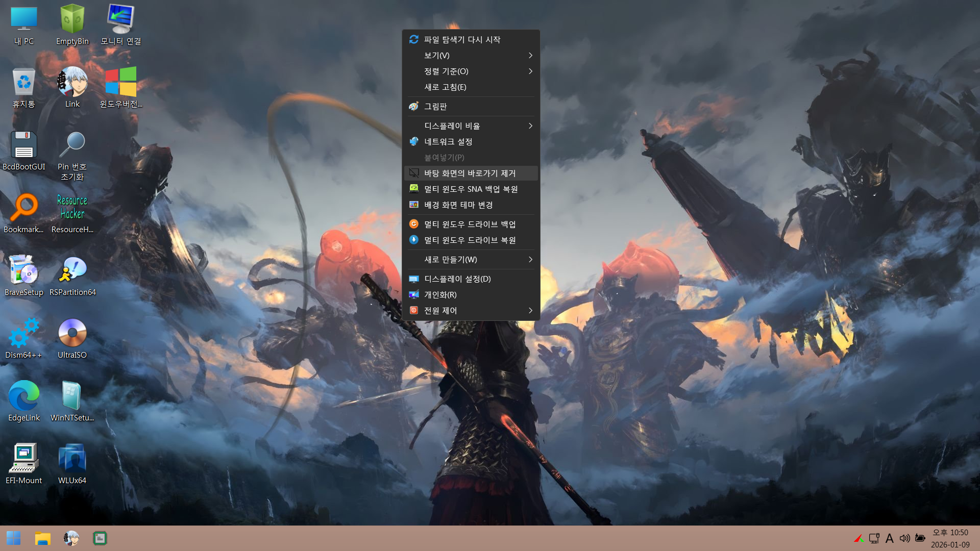Open 개인화(R) from the context menu
The height and width of the screenshot is (551, 980).
pyautogui.click(x=440, y=294)
